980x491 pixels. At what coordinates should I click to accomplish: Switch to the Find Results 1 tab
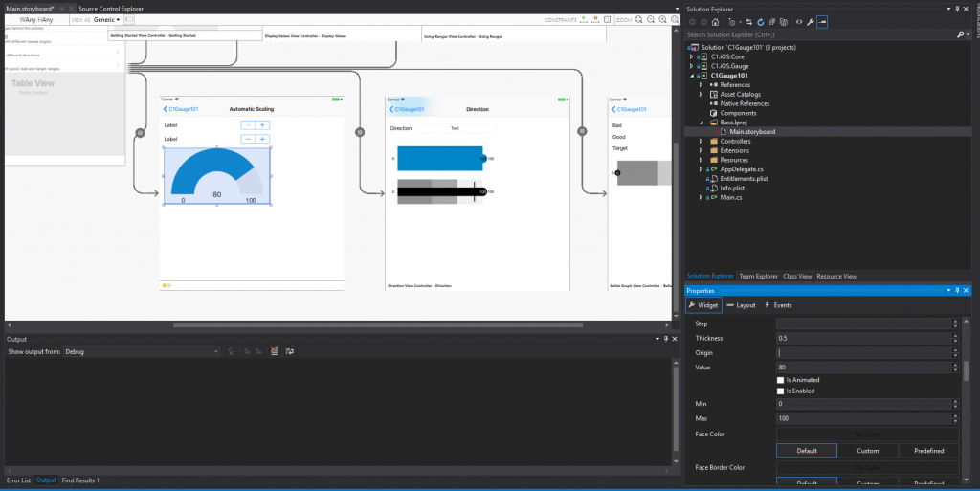[80, 480]
